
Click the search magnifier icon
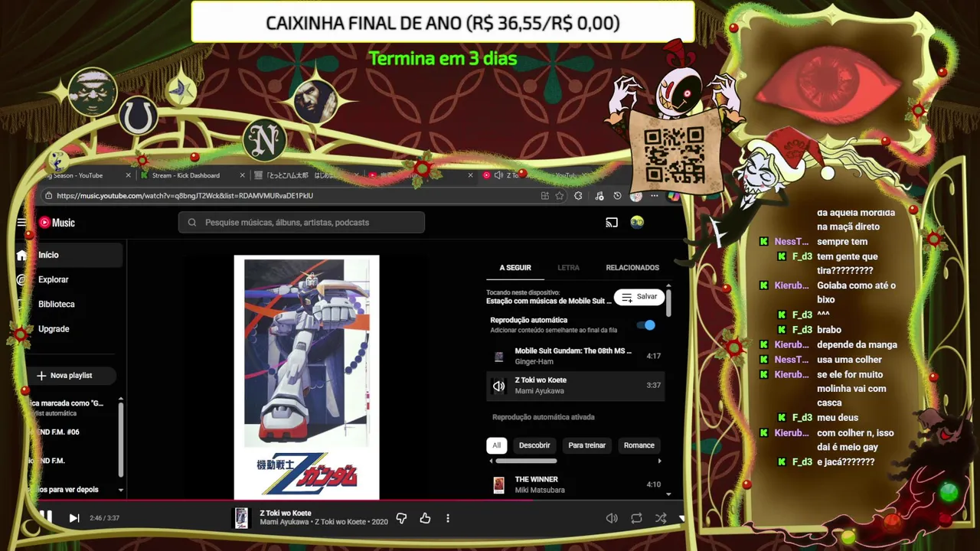coord(191,223)
